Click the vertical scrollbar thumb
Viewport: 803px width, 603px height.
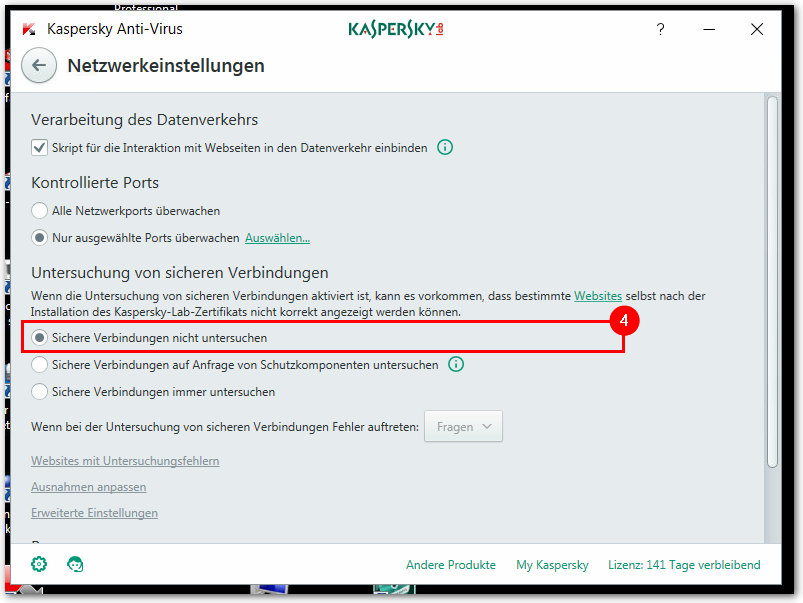[x=772, y=282]
